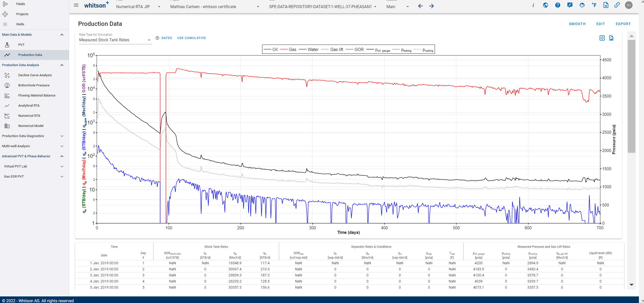
Task: Open the Project dropdown Mathias Carlsen
Action: pyautogui.click(x=215, y=7)
